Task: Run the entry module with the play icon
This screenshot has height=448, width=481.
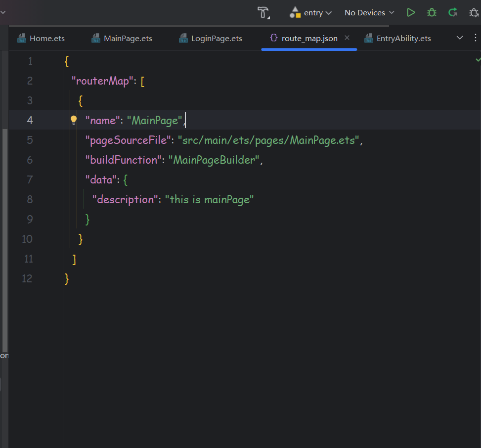Action: tap(411, 12)
